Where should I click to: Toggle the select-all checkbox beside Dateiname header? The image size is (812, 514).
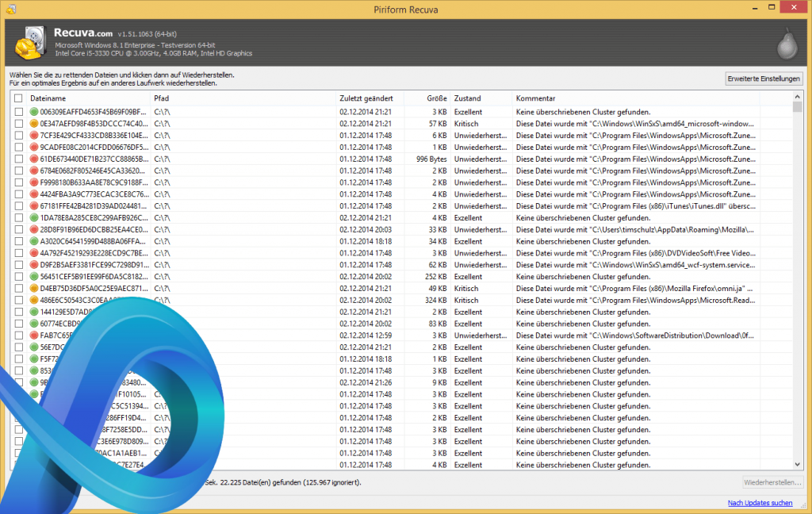click(x=19, y=98)
